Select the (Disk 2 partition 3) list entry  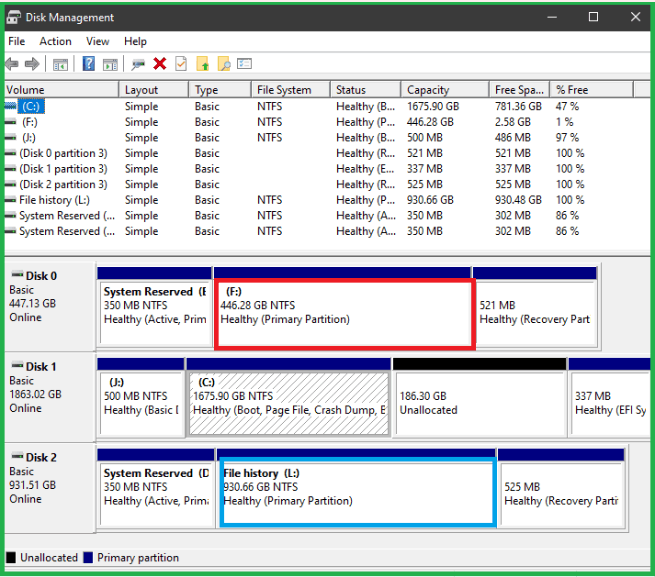click(63, 184)
